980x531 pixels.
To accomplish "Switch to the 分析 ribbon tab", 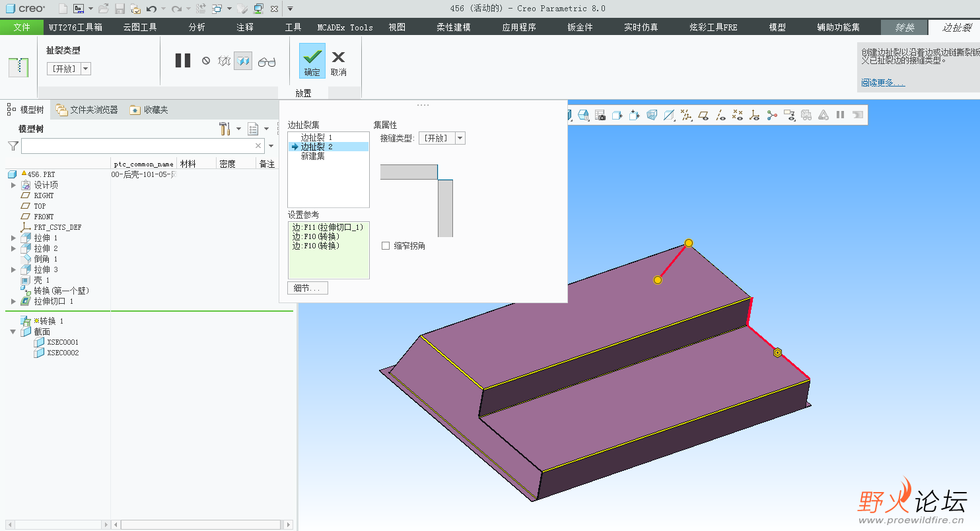I will pos(197,27).
